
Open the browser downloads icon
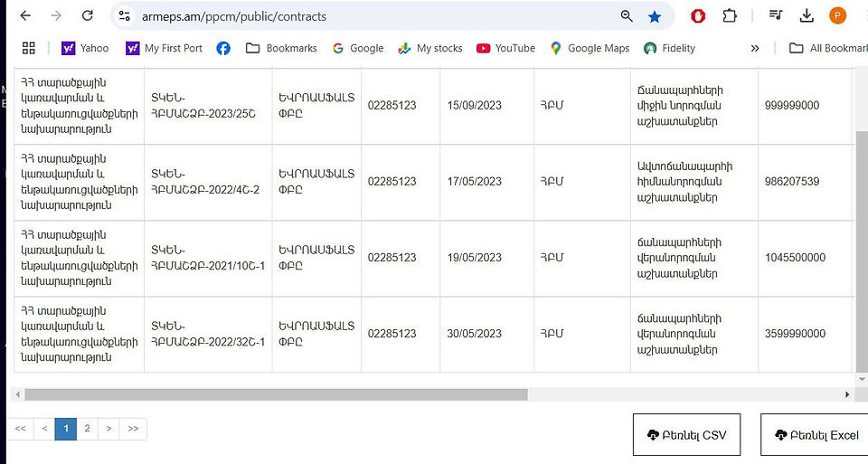pyautogui.click(x=807, y=16)
